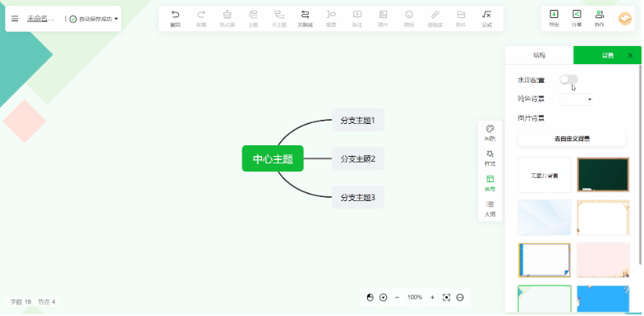This screenshot has height=316, width=644.
Task: Select the 背景 (background) tab
Action: point(608,56)
